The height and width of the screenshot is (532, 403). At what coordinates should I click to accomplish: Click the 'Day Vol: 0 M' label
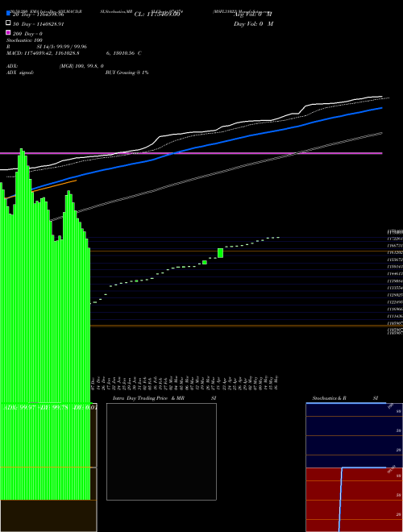[x=253, y=23]
